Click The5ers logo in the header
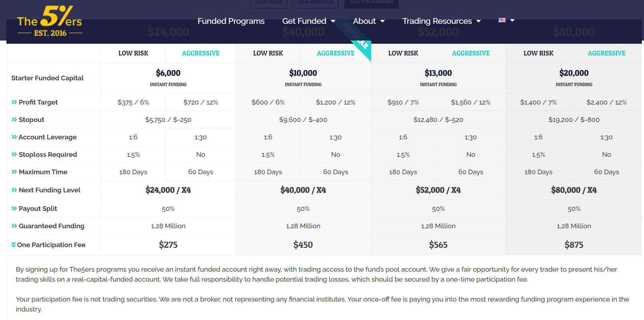 point(50,22)
